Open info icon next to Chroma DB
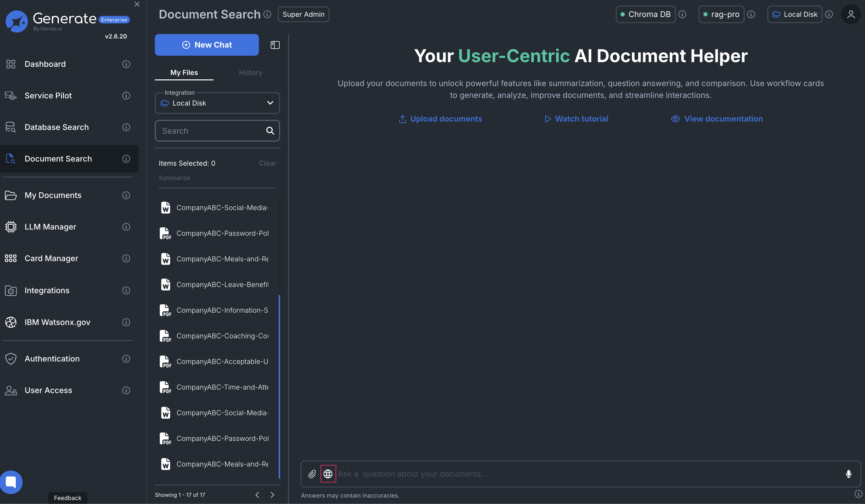 click(x=682, y=14)
